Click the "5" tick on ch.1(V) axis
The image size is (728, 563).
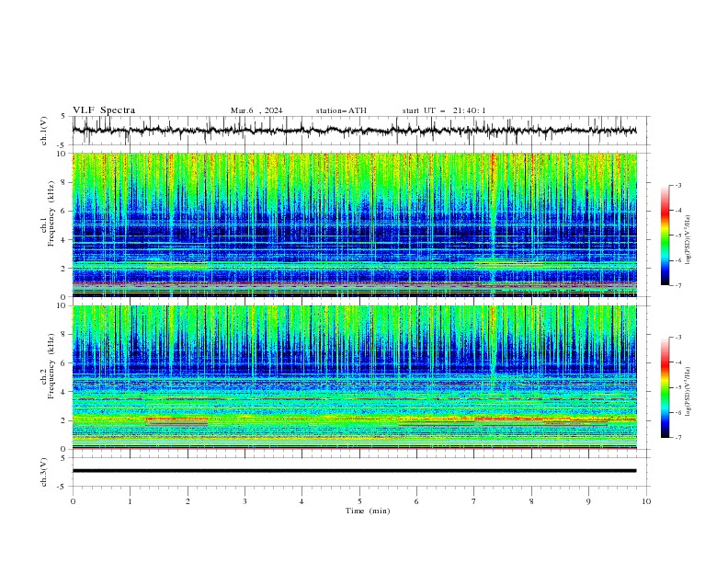click(65, 117)
